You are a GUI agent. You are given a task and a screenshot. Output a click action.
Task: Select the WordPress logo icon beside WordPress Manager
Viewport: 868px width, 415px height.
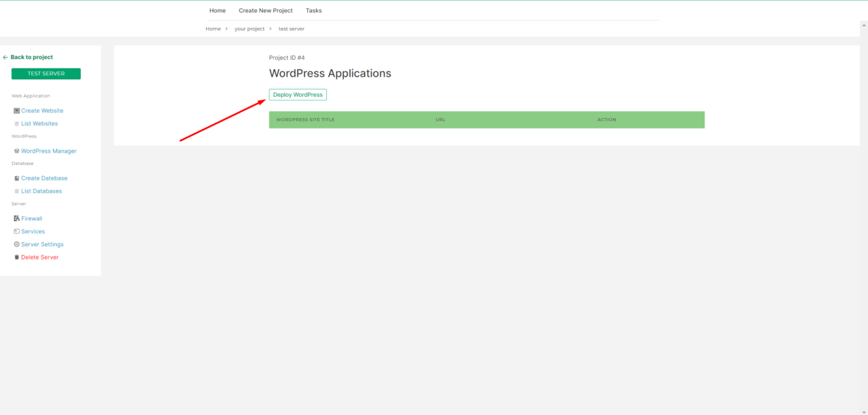click(16, 151)
